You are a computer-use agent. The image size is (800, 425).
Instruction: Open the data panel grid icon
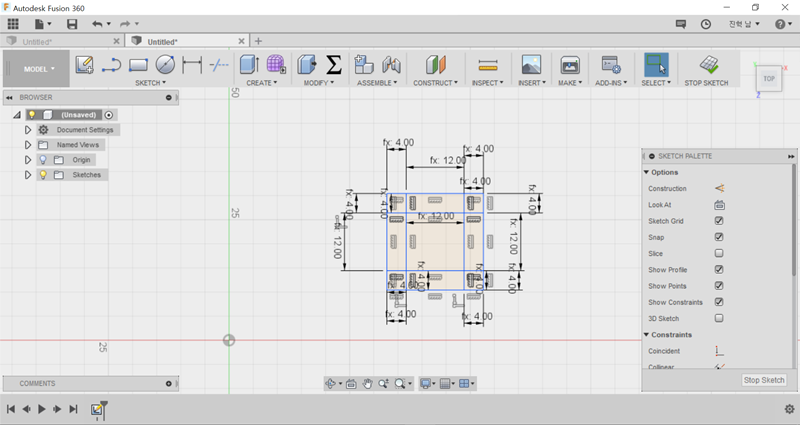point(13,23)
